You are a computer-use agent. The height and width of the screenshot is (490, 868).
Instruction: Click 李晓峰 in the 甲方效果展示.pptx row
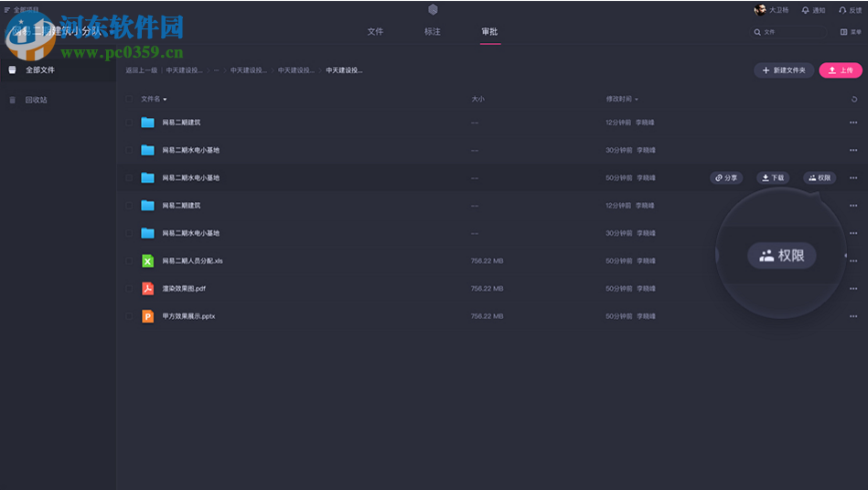(646, 315)
